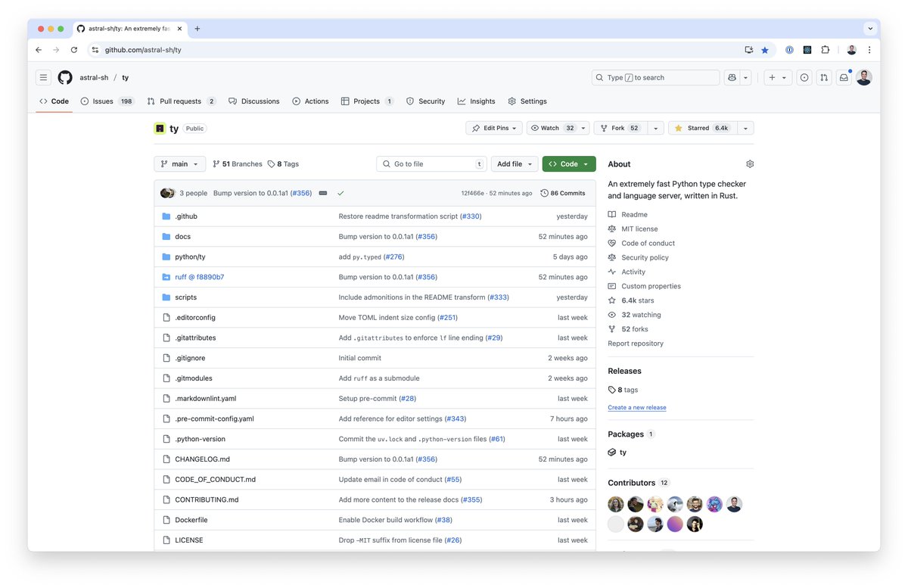The image size is (908, 588).
Task: Click the 51 Branches link
Action: 238,164
